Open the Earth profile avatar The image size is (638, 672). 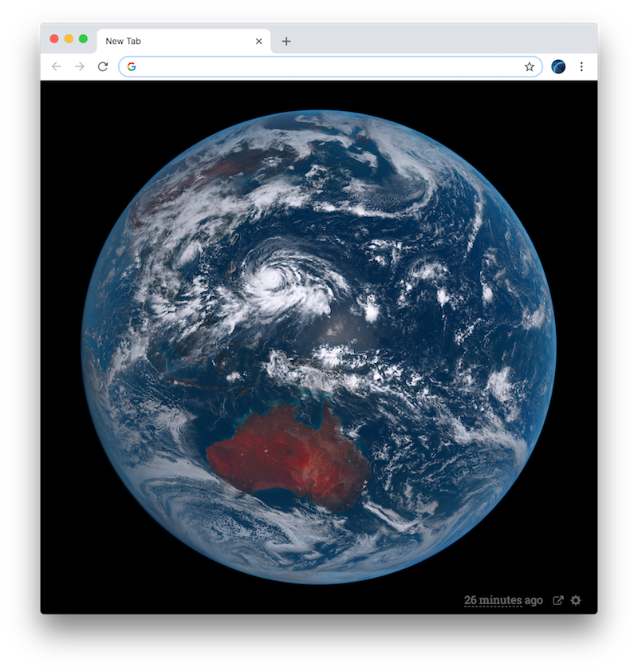[558, 66]
